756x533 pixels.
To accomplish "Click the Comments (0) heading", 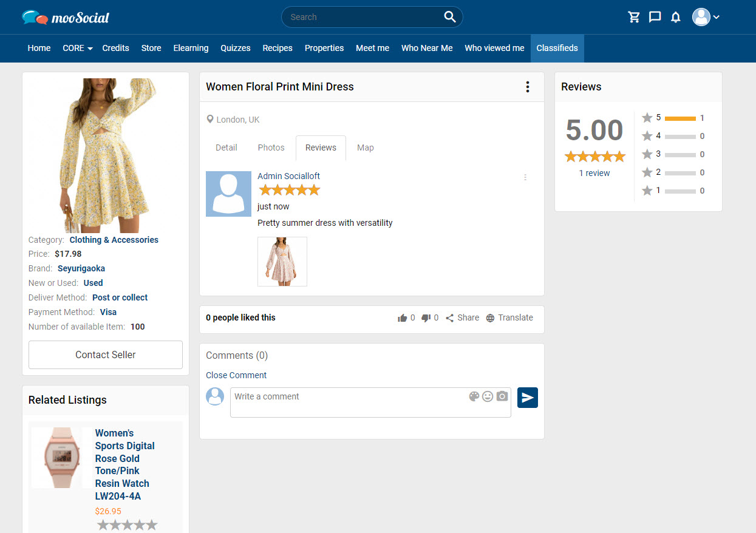I will 237,355.
